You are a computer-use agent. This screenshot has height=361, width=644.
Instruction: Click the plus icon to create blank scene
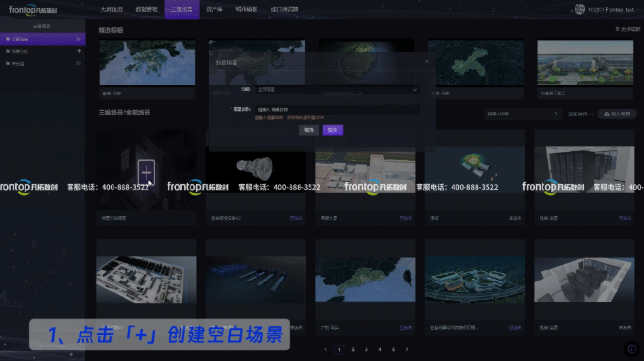[x=146, y=172]
